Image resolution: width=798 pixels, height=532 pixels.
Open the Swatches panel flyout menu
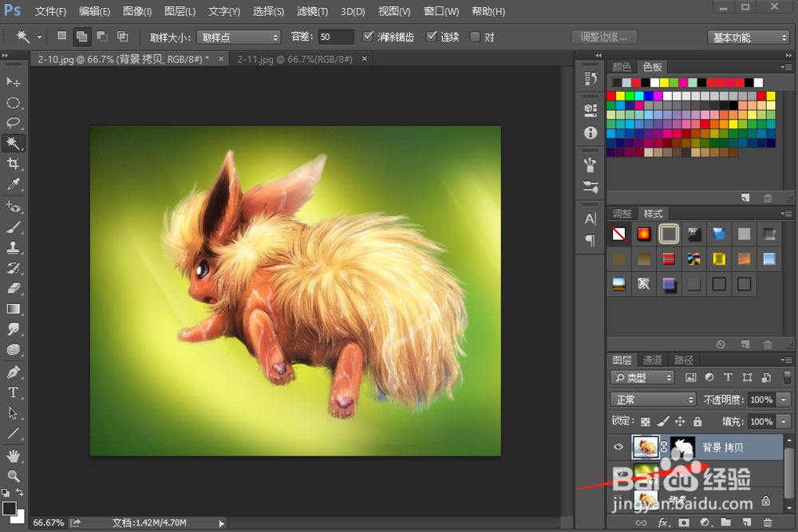coord(786,67)
